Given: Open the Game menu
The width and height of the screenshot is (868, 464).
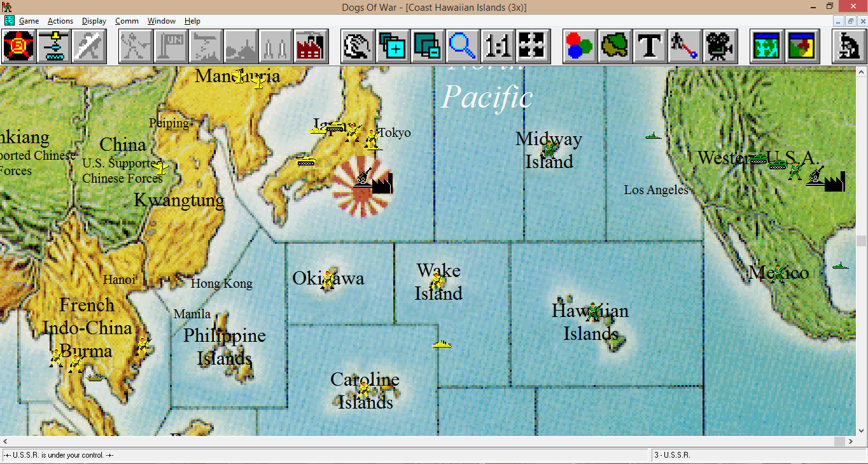Looking at the screenshot, I should tap(29, 21).
